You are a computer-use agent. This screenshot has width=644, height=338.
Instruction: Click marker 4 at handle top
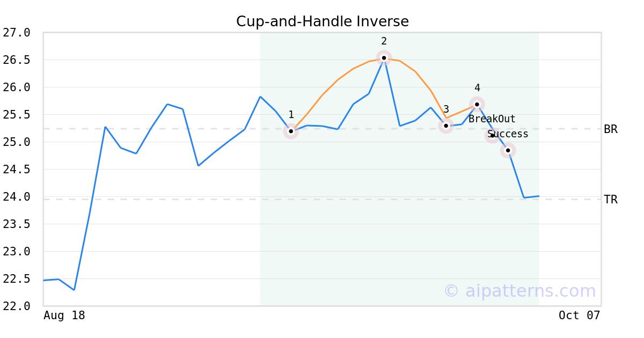tap(477, 104)
